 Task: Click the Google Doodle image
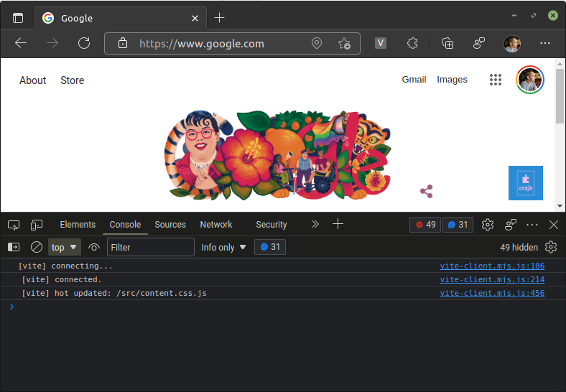click(277, 155)
